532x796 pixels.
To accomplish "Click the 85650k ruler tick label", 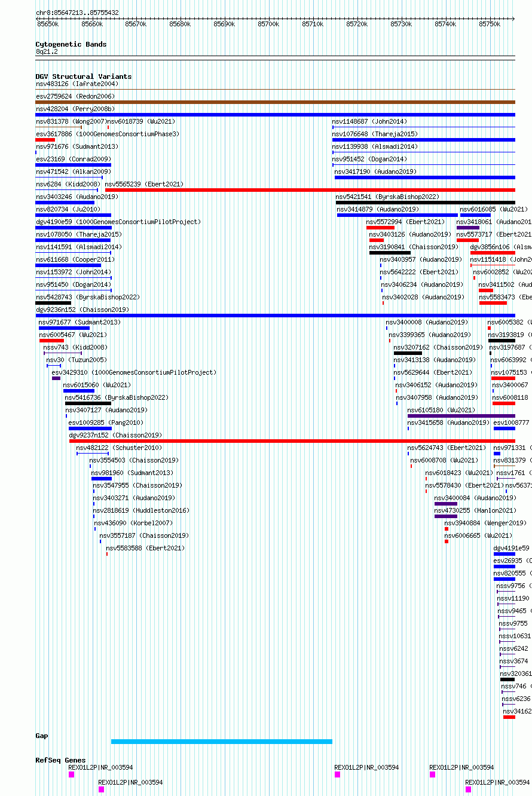I will [x=47, y=23].
